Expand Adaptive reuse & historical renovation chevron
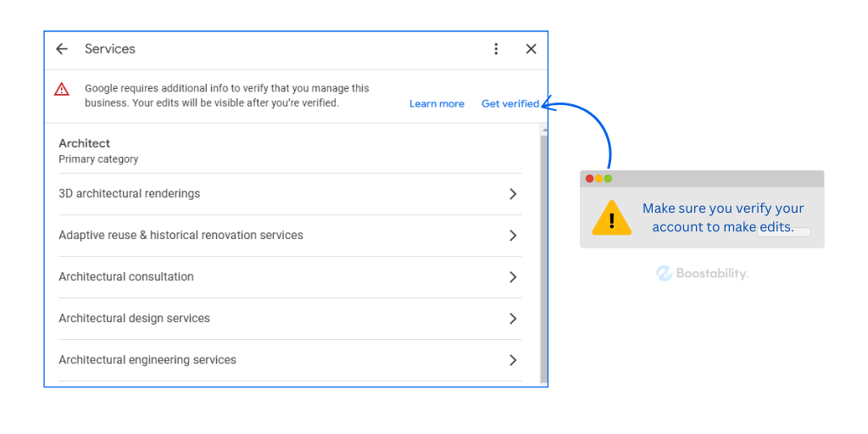 click(512, 236)
